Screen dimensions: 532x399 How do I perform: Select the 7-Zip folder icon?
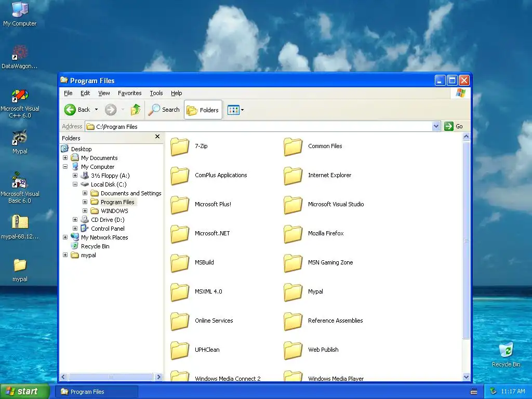point(179,147)
